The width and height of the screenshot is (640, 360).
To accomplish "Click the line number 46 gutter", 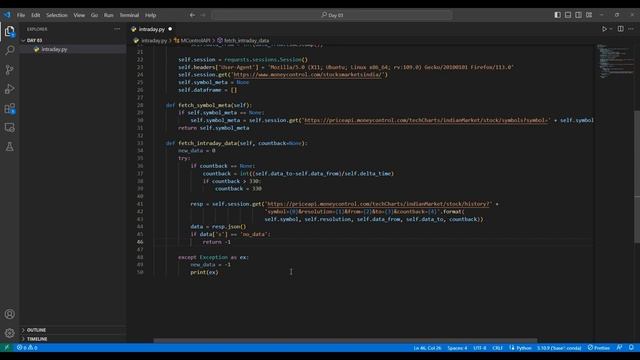I will [140, 242].
